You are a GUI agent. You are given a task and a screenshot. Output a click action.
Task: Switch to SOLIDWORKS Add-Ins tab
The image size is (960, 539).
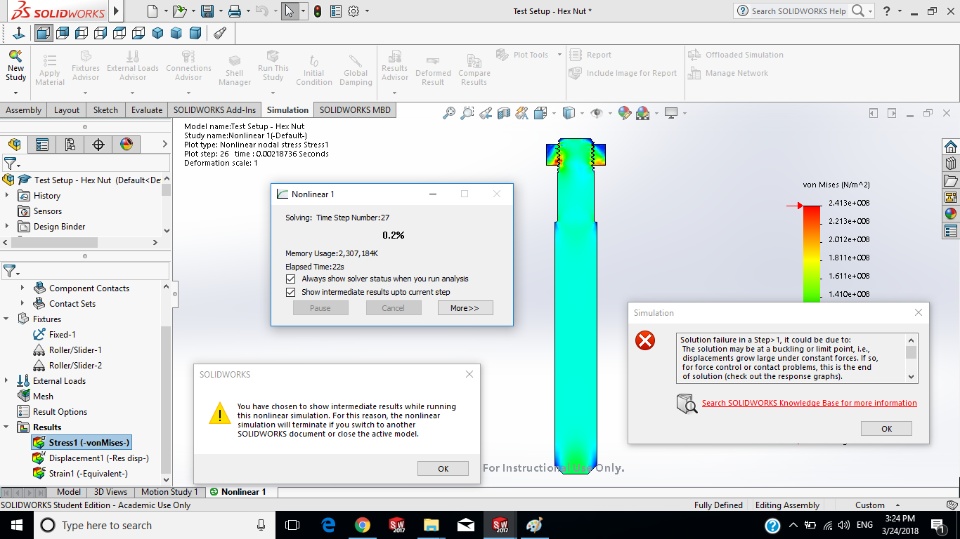click(x=214, y=110)
